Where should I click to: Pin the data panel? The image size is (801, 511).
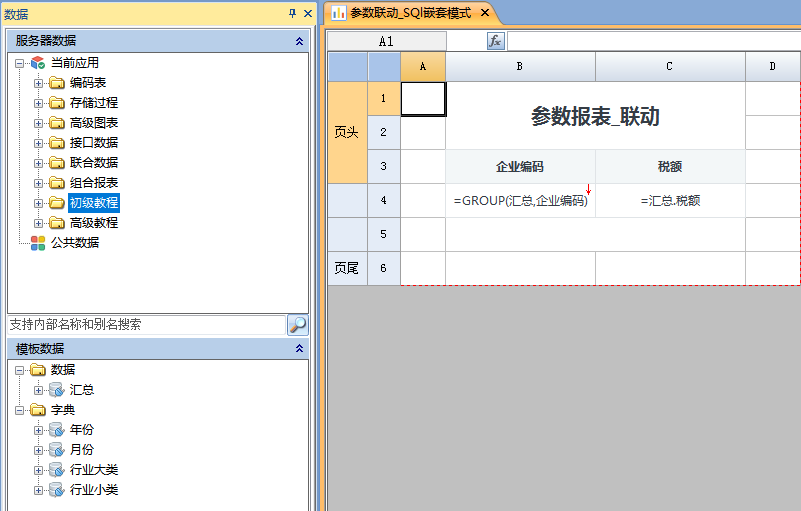pos(292,13)
